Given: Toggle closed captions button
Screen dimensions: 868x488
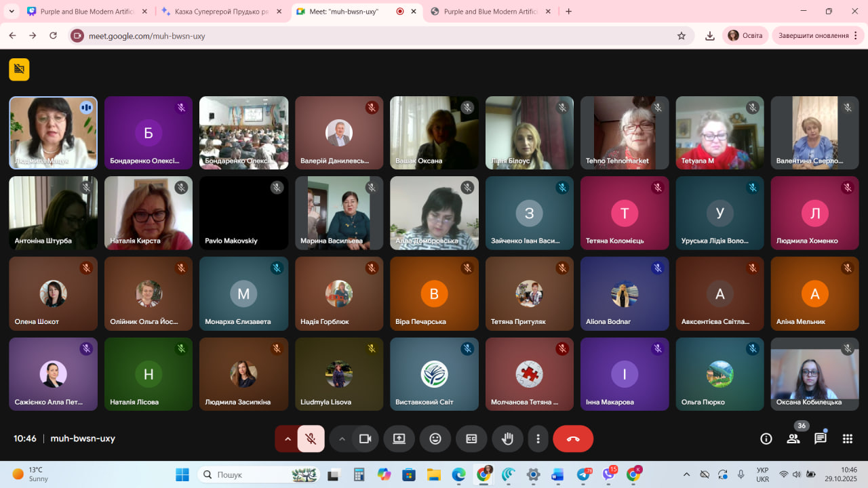Looking at the screenshot, I should (x=471, y=439).
